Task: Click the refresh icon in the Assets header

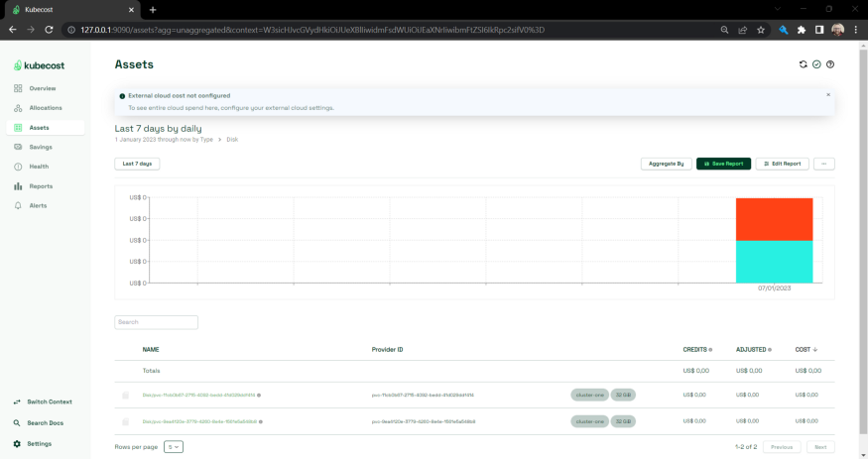Action: point(804,64)
